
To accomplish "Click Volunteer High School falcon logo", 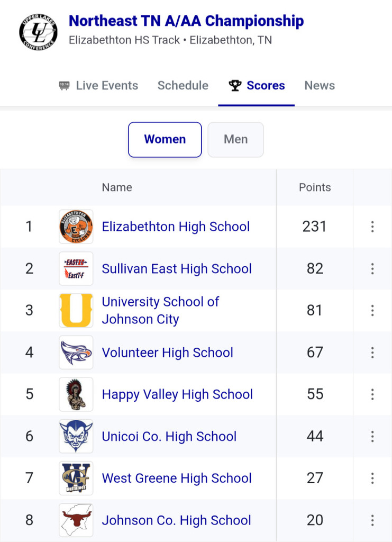I will 76,353.
